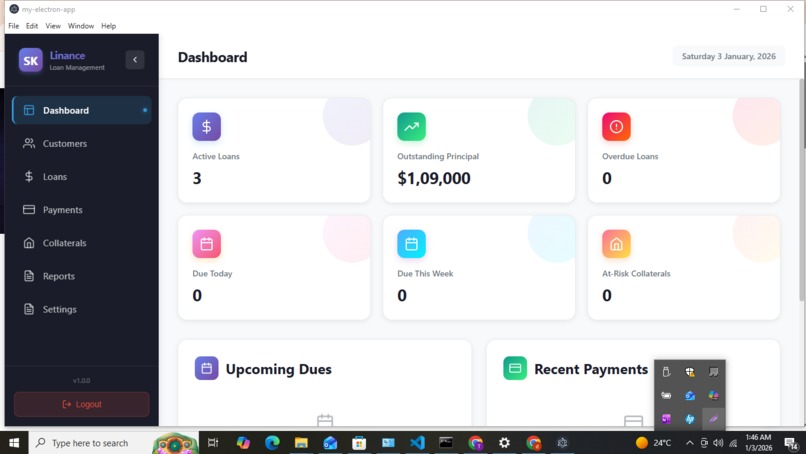Launch Copilot from the taskbar
This screenshot has height=454, width=806.
pyautogui.click(x=243, y=443)
